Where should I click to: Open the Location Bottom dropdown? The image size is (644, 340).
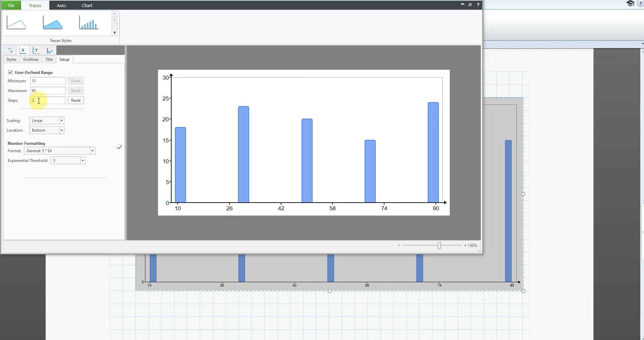pyautogui.click(x=61, y=130)
